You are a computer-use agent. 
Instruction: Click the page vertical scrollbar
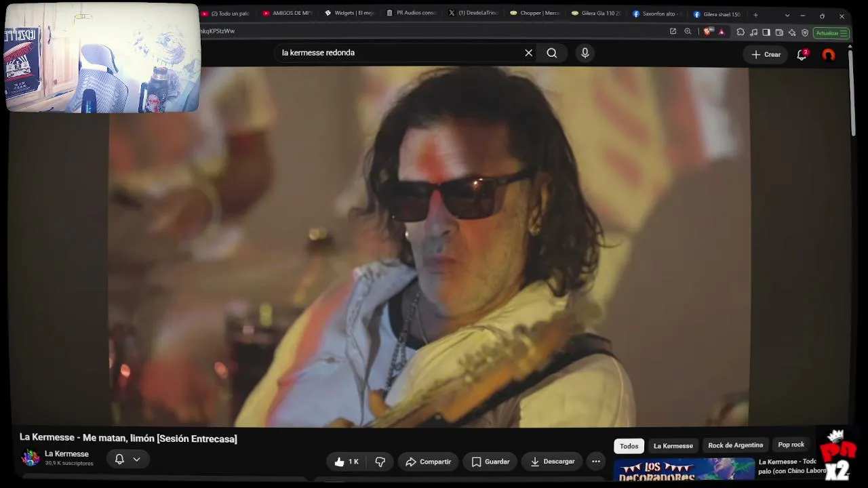852,94
